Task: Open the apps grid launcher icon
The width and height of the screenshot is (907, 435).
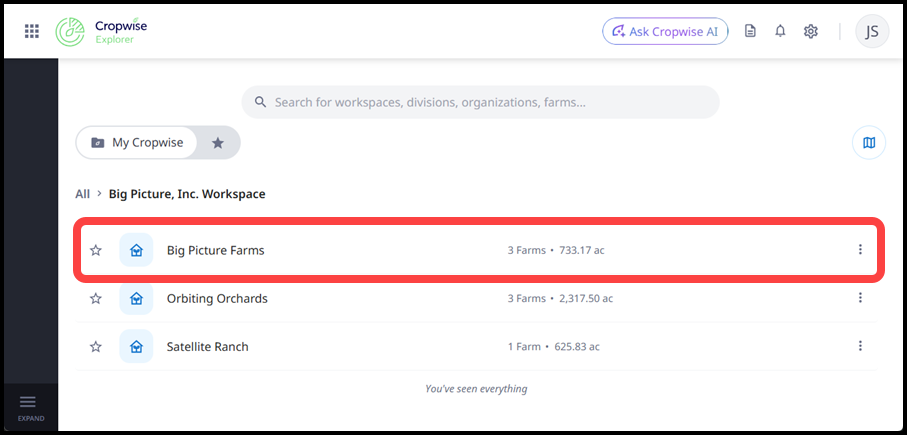Action: click(32, 31)
